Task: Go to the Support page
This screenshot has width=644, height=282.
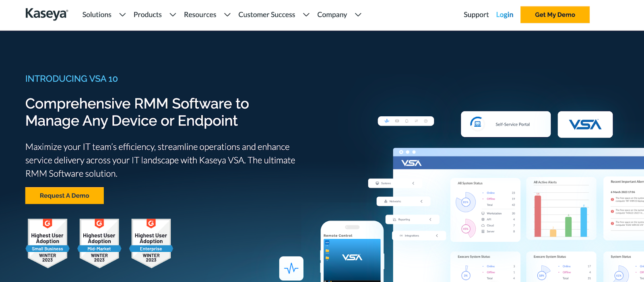Action: click(476, 14)
